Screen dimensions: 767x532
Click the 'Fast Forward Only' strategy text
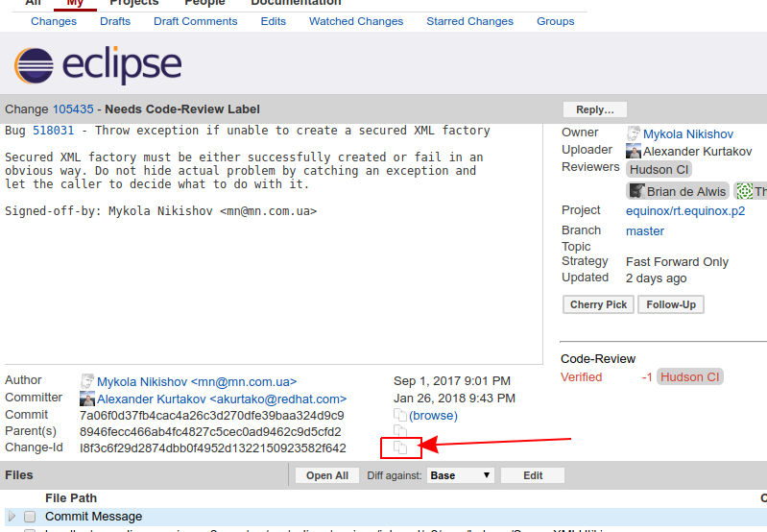(677, 262)
